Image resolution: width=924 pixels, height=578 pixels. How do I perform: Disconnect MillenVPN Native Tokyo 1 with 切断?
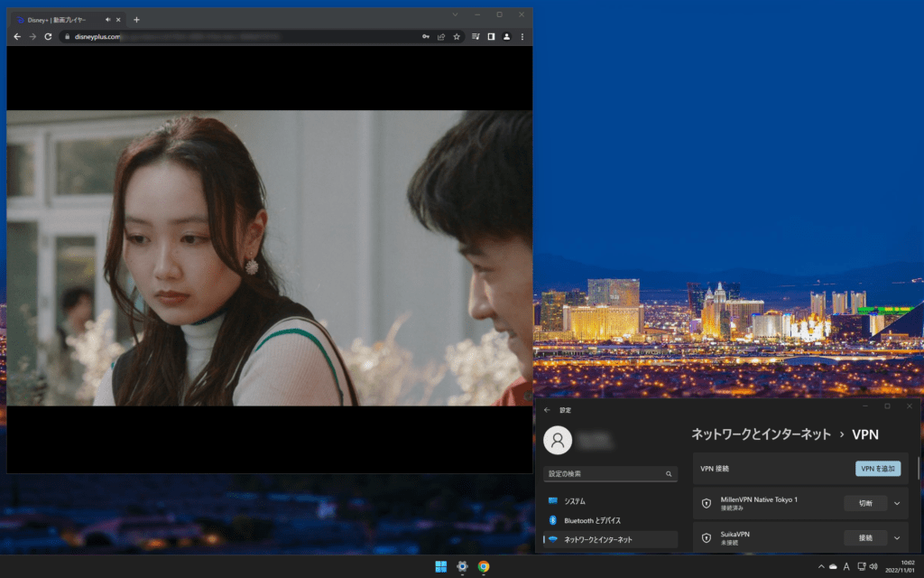(x=865, y=503)
